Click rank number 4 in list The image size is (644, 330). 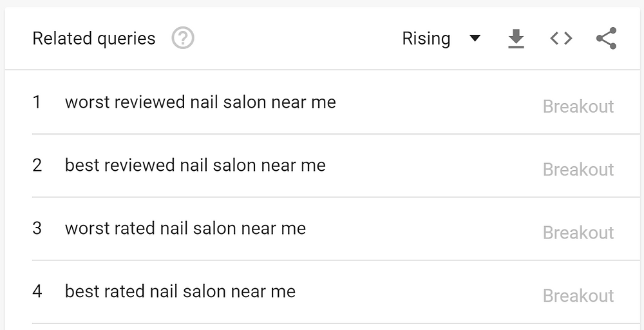tap(37, 291)
